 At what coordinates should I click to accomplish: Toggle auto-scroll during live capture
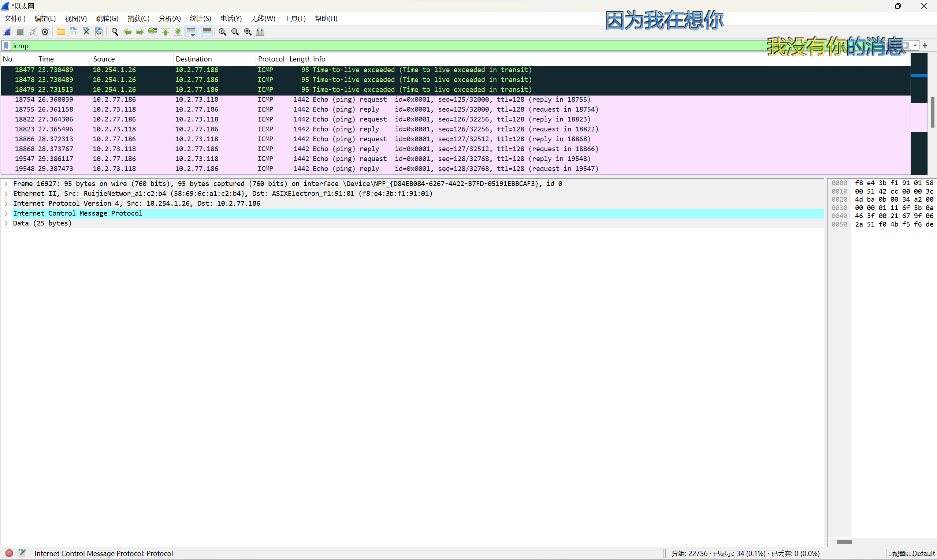pos(192,32)
